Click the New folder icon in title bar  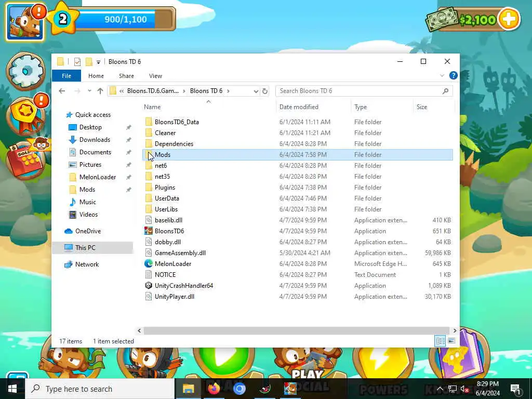[x=89, y=62]
